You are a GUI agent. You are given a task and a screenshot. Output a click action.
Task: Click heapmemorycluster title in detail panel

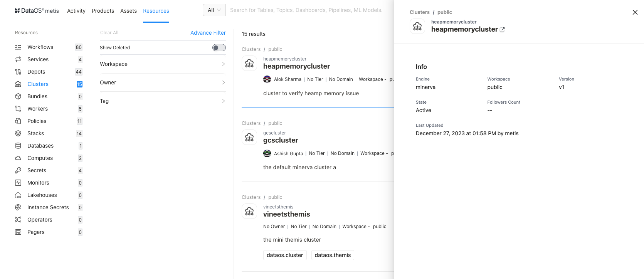tap(464, 29)
